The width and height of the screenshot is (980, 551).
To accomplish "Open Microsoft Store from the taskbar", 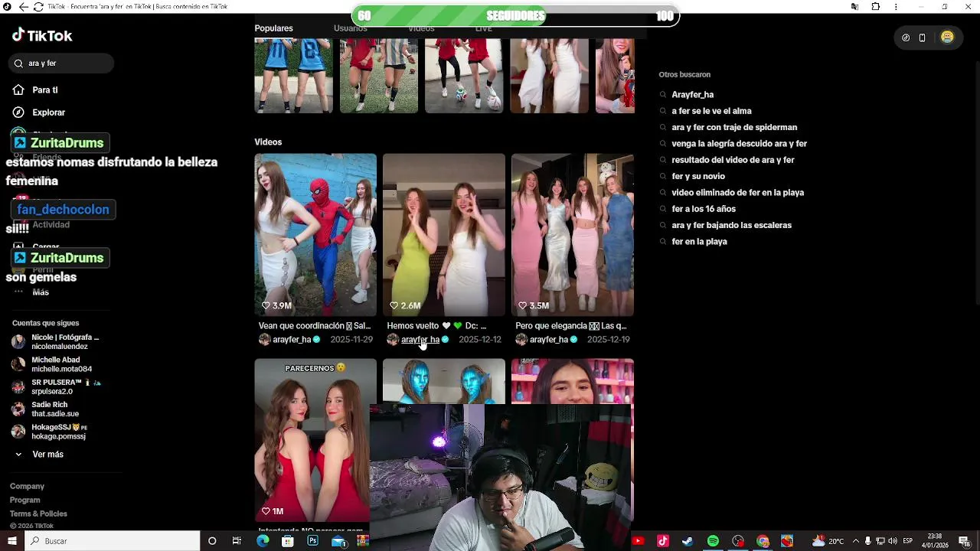I will click(288, 541).
